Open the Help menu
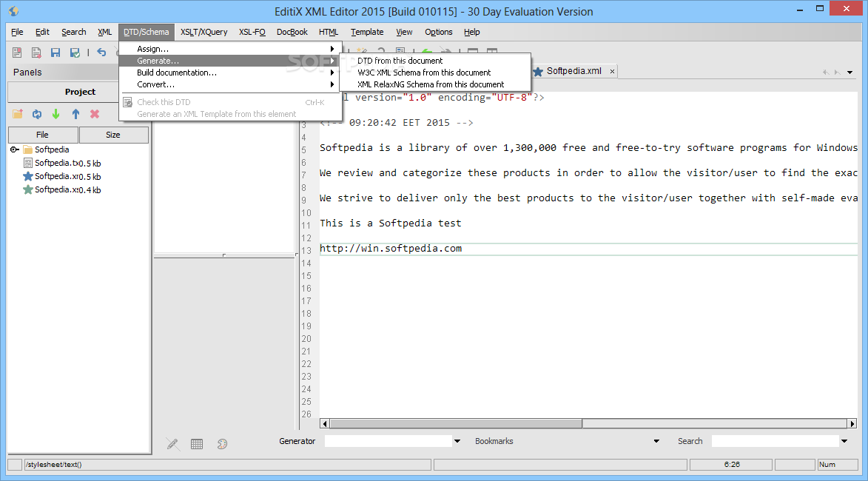The image size is (868, 481). (x=471, y=32)
